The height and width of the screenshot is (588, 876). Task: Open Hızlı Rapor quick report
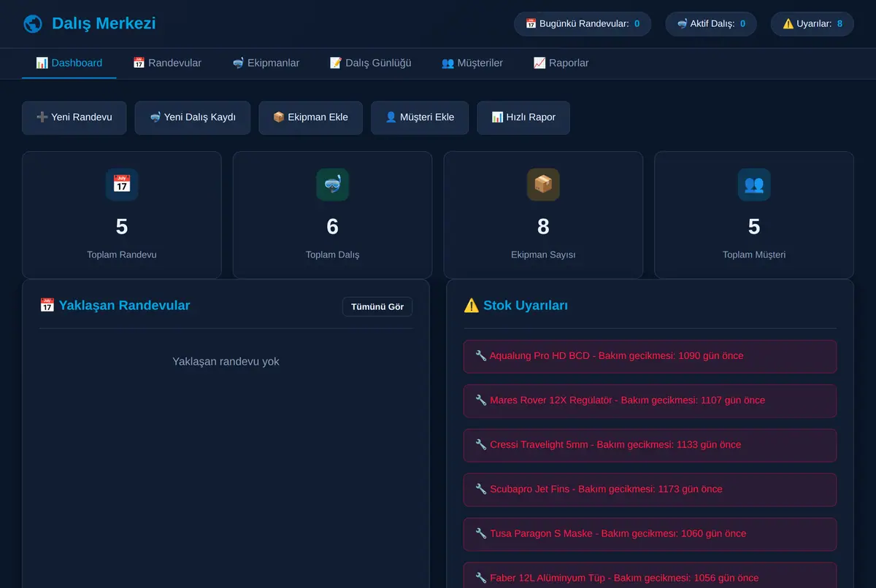523,117
